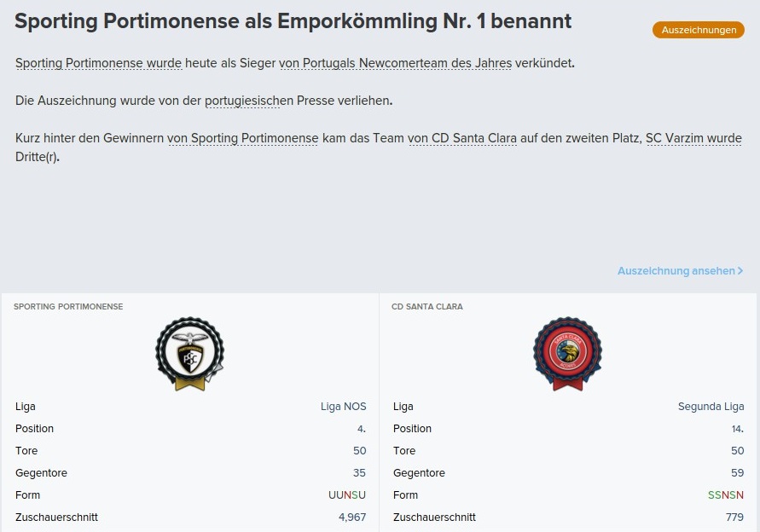Screen dimensions: 760x532
Task: Click Santa Clara's position value '14.'
Action: (737, 429)
